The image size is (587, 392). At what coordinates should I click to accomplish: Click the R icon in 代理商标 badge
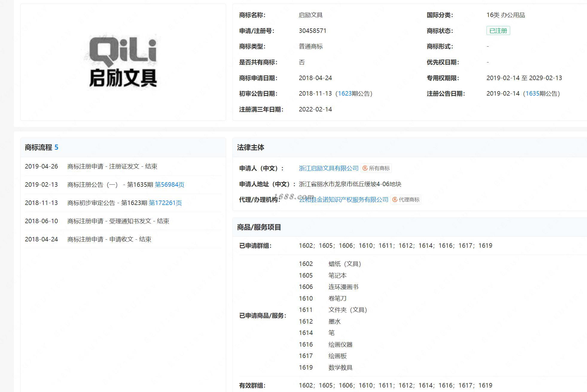395,200
